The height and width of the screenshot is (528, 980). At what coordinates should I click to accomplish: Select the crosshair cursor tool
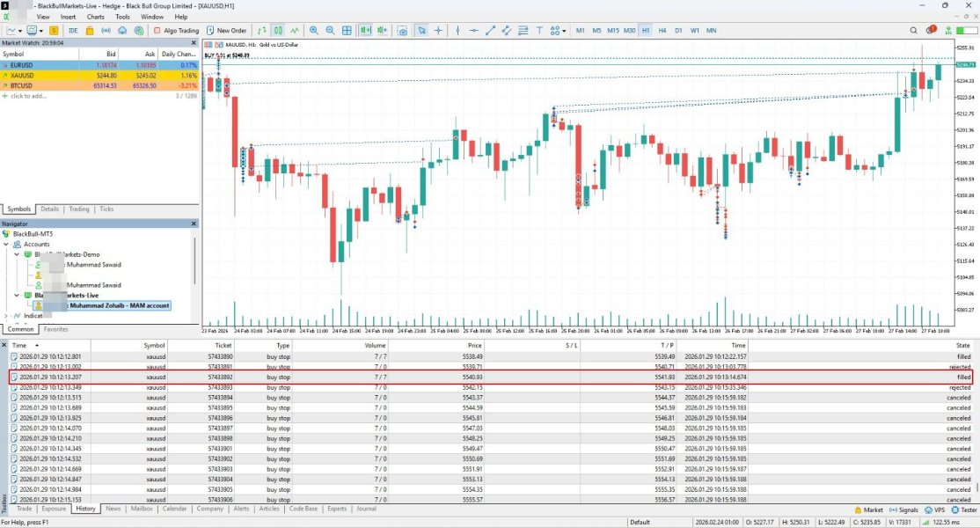pos(438,30)
